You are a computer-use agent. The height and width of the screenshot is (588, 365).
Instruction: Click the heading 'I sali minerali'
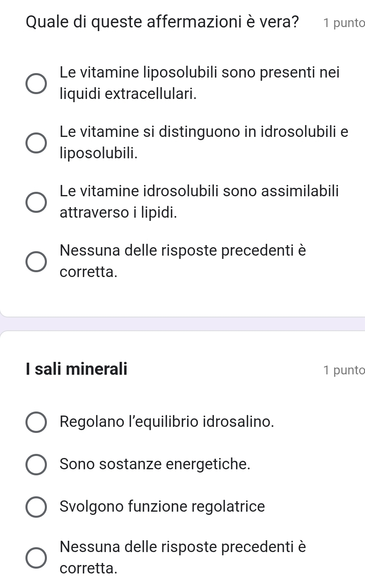pyautogui.click(x=76, y=369)
